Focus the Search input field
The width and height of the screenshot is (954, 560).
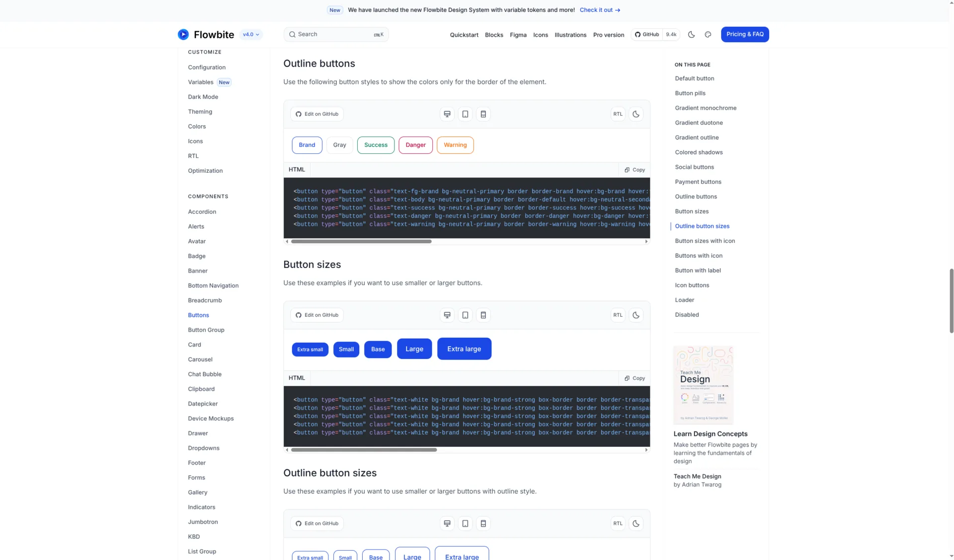336,34
